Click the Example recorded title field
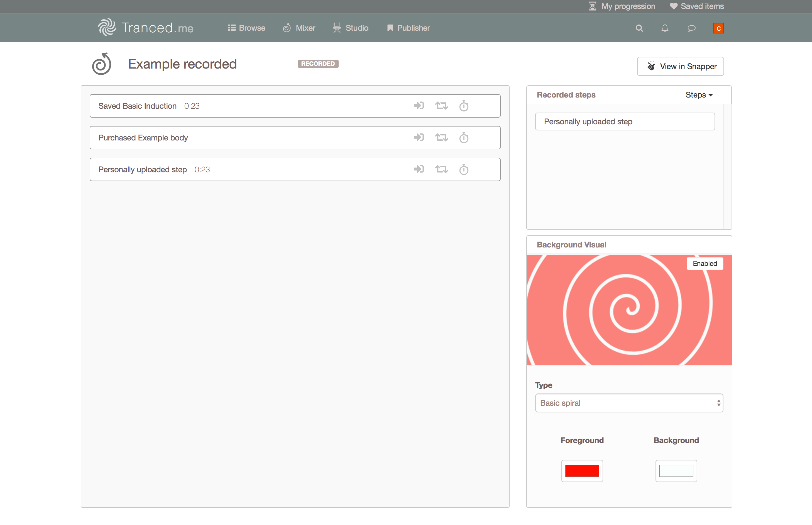Screen dimensions: 812x525 183,64
